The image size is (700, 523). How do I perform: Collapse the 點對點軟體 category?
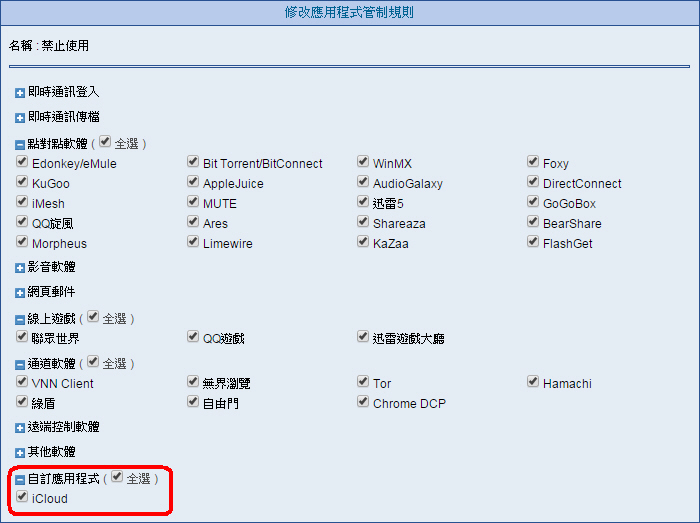click(x=20, y=145)
